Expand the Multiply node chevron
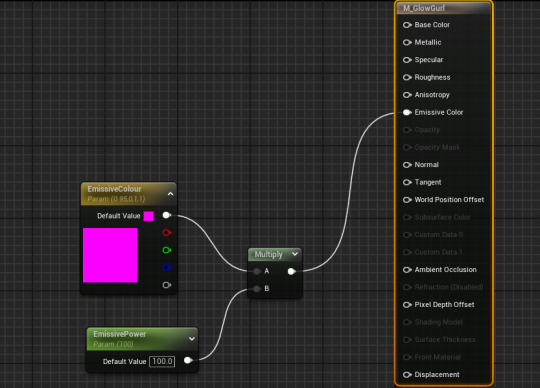 295,254
